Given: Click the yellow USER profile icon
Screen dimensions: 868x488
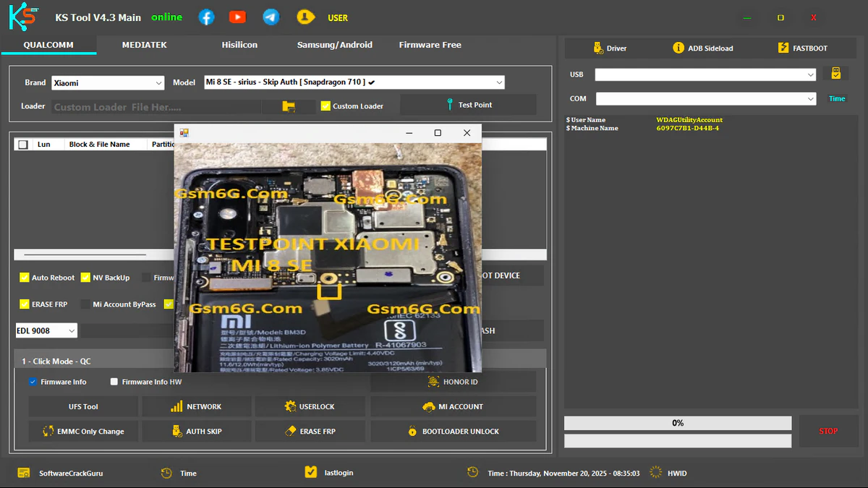Looking at the screenshot, I should point(307,17).
